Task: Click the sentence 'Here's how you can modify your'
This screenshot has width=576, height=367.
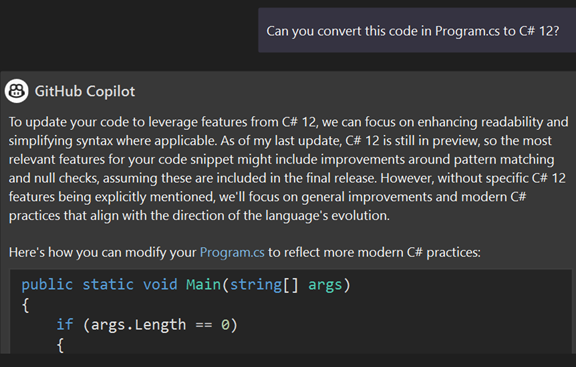Action: pyautogui.click(x=102, y=252)
